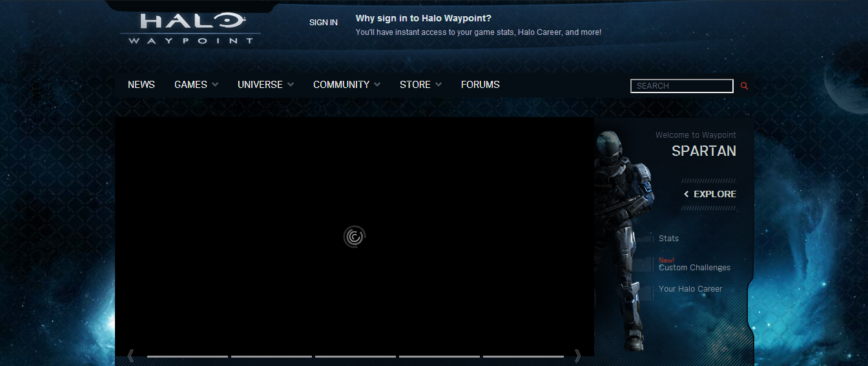Click the SPARTAN name text

(x=704, y=151)
